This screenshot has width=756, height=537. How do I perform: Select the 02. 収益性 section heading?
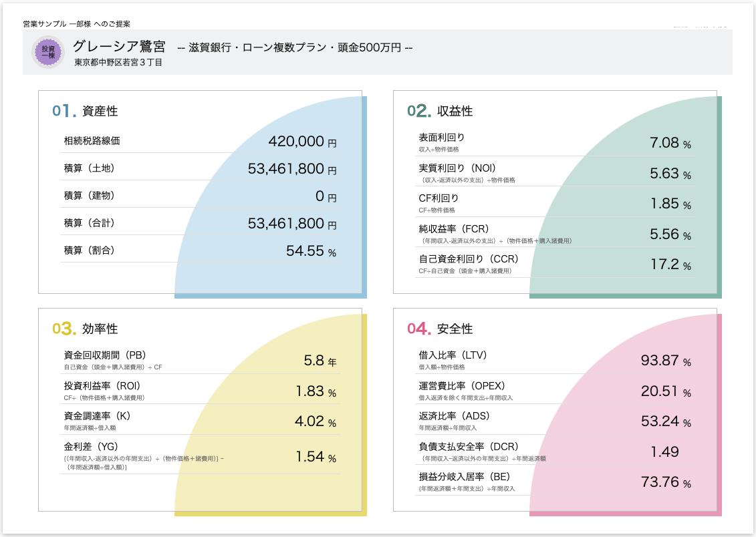440,111
